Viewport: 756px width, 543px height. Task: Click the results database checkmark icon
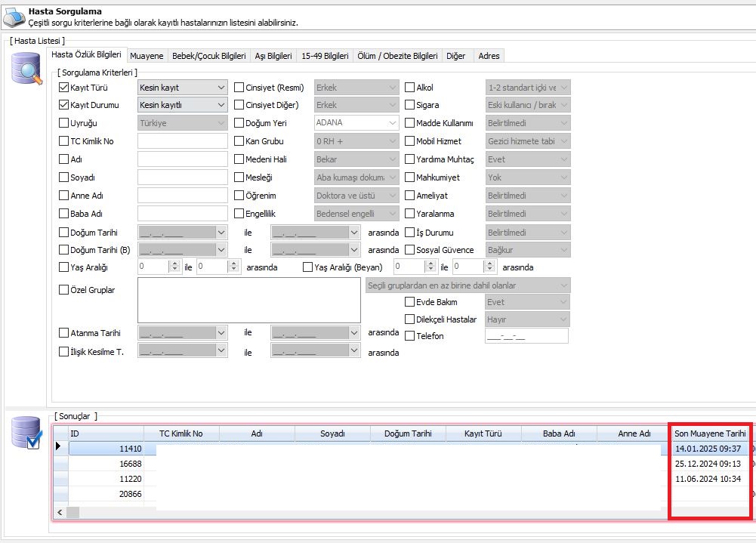pyautogui.click(x=27, y=433)
